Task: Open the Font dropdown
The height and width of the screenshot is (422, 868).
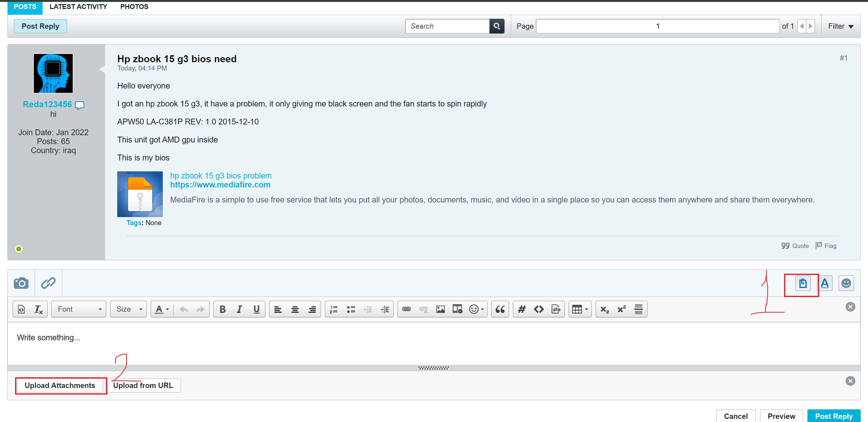Action: coord(79,309)
